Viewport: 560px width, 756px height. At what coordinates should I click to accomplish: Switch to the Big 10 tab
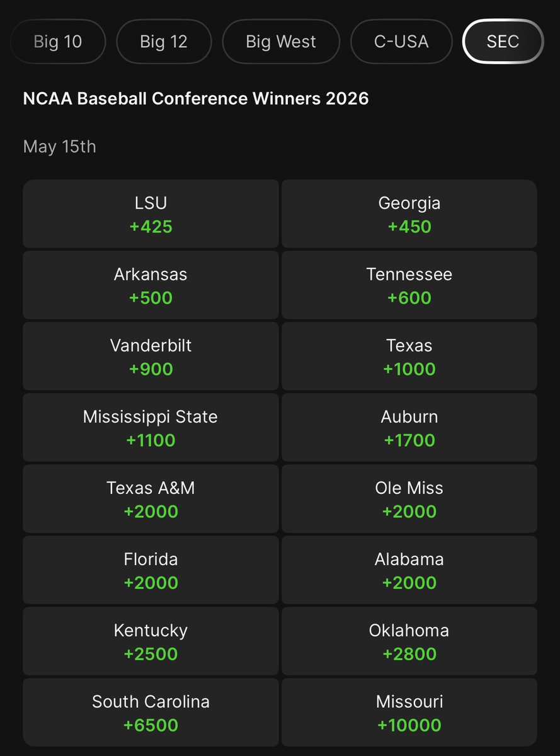(58, 42)
